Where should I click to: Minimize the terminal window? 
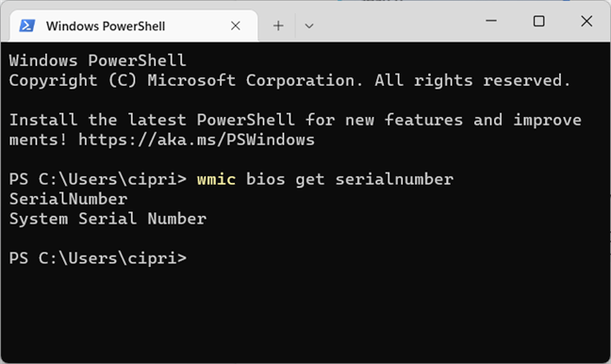coord(491,21)
